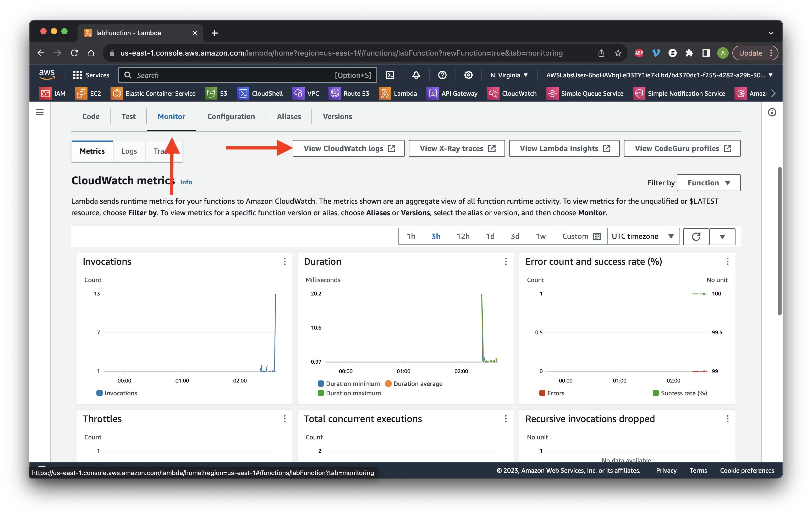Image resolution: width=812 pixels, height=517 pixels.
Task: Set time range to 3d
Action: tap(515, 236)
